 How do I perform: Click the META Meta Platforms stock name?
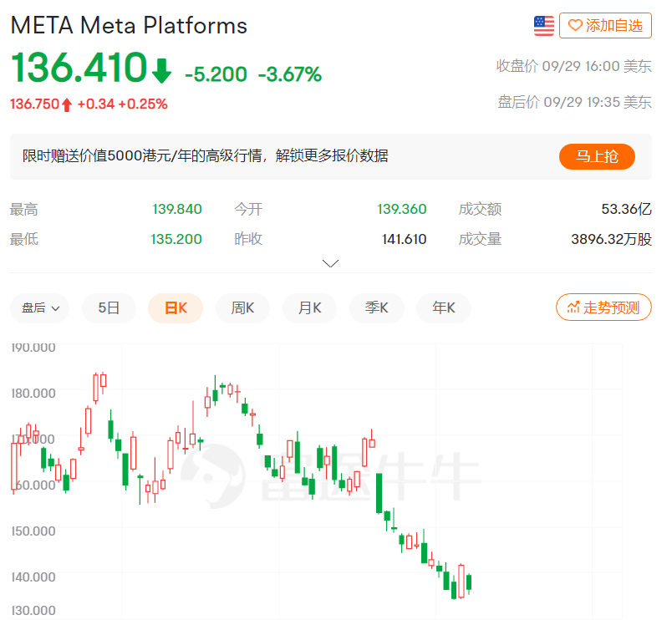tap(128, 26)
